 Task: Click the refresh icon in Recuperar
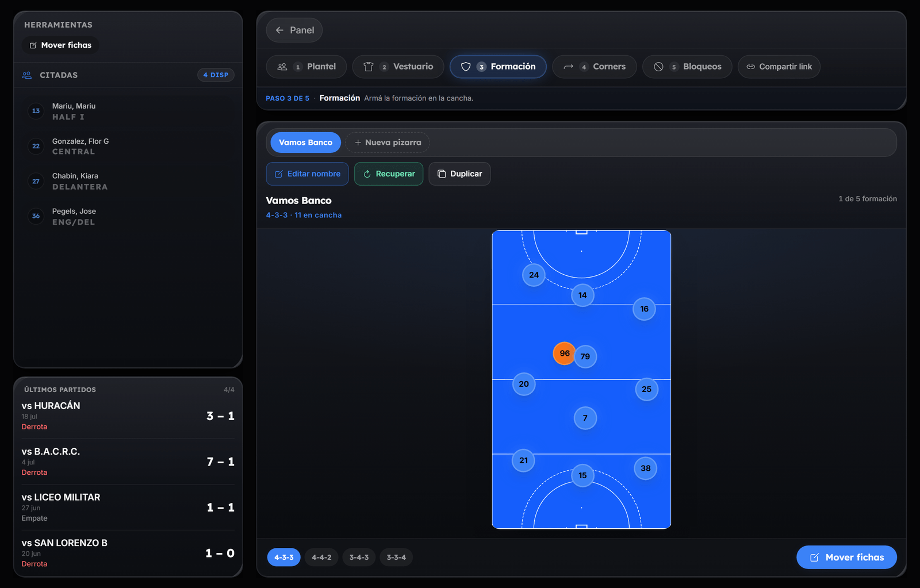tap(367, 174)
